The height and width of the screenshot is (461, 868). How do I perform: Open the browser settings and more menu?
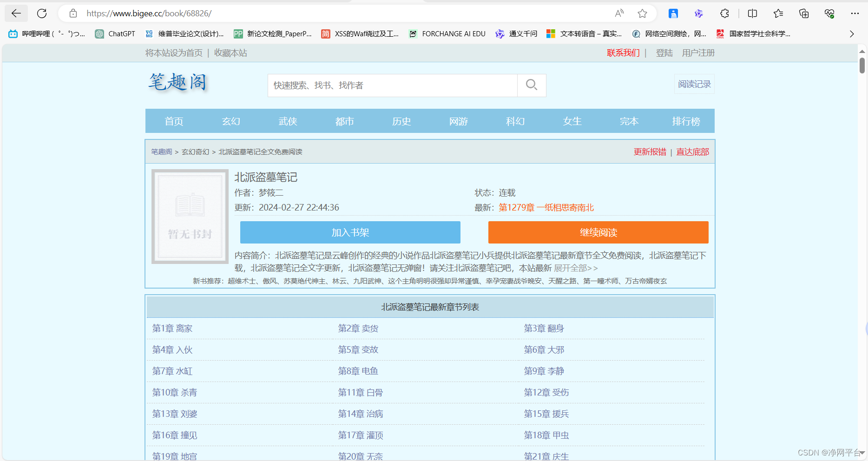coord(855,13)
